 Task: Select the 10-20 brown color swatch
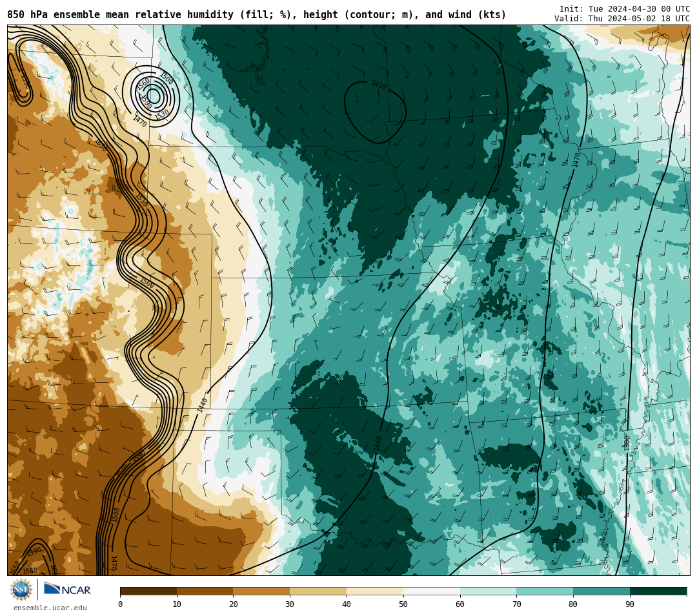tap(205, 591)
